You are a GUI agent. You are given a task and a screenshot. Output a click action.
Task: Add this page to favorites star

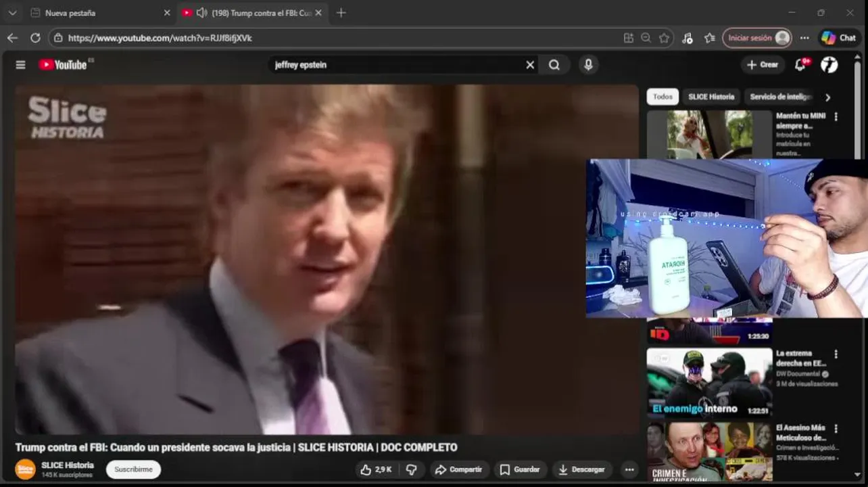(665, 38)
